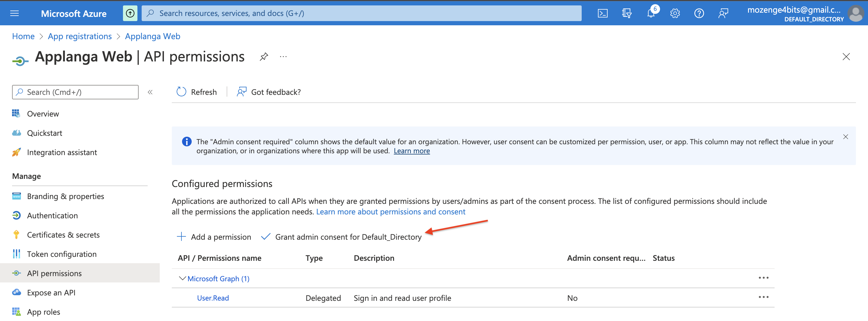This screenshot has height=321, width=868.
Task: Click the Microsoft Azure logo text
Action: (x=74, y=14)
